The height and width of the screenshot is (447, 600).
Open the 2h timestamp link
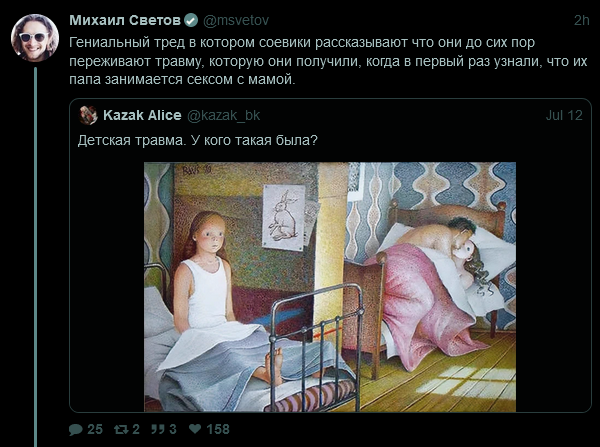pos(581,21)
